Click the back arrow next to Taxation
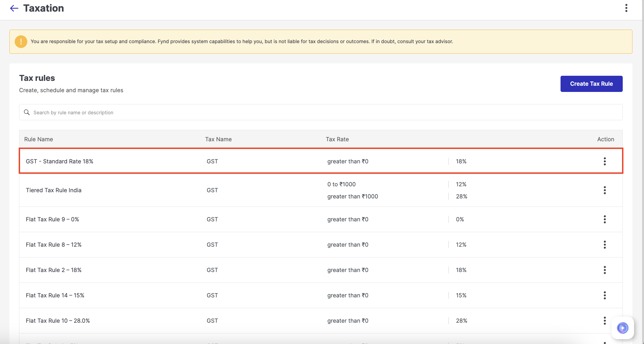The height and width of the screenshot is (344, 644). tap(14, 8)
